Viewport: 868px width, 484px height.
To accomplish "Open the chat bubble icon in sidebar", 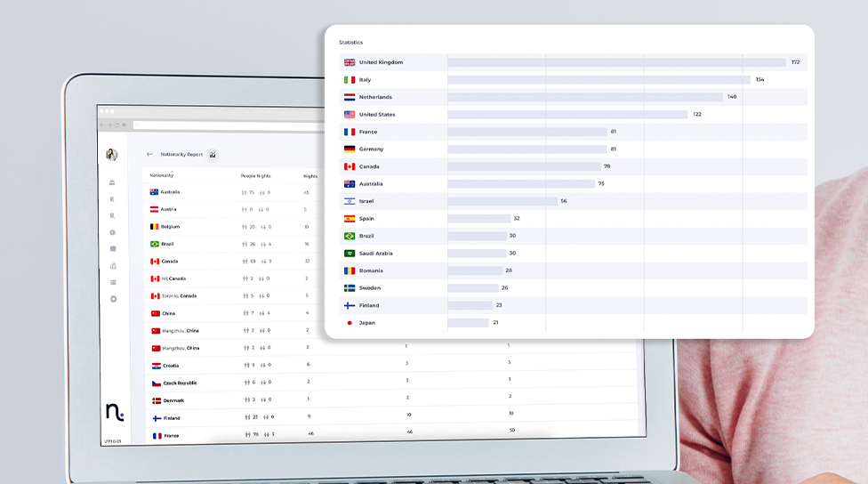I will [x=113, y=249].
